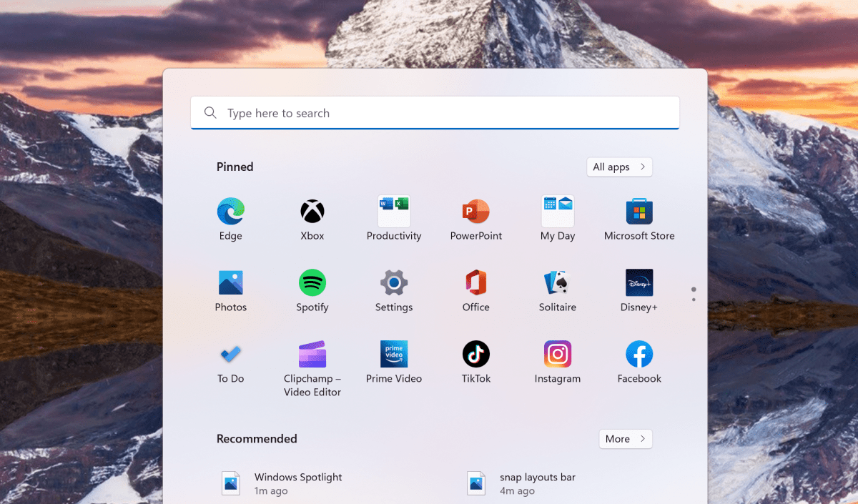Open the Edge browser icon
The width and height of the screenshot is (858, 504).
[x=231, y=212]
